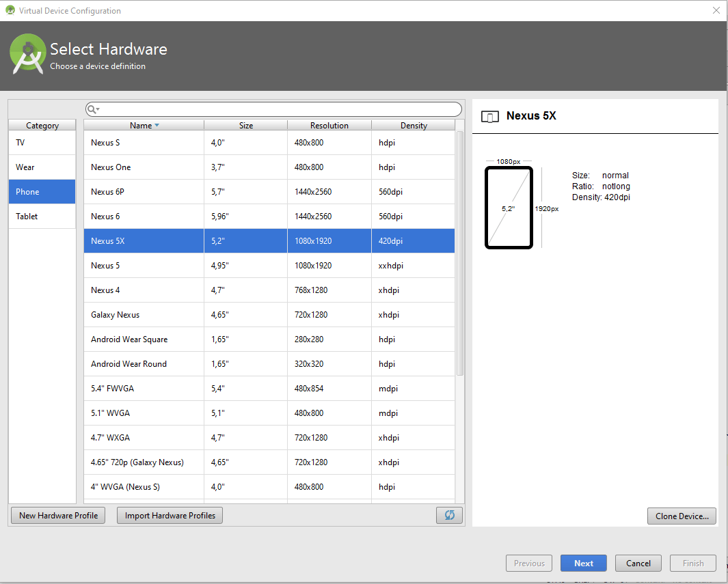This screenshot has width=728, height=584.
Task: Close the Virtual Device Configuration window
Action: [716, 10]
